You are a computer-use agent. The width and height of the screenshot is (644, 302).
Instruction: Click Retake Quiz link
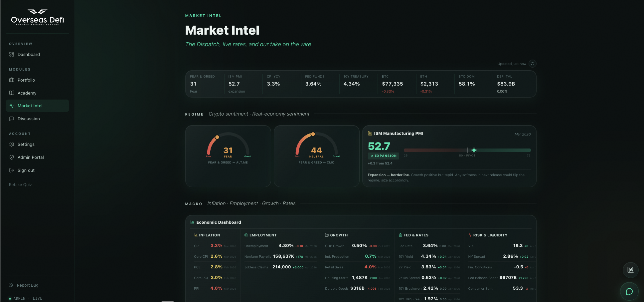point(20,185)
